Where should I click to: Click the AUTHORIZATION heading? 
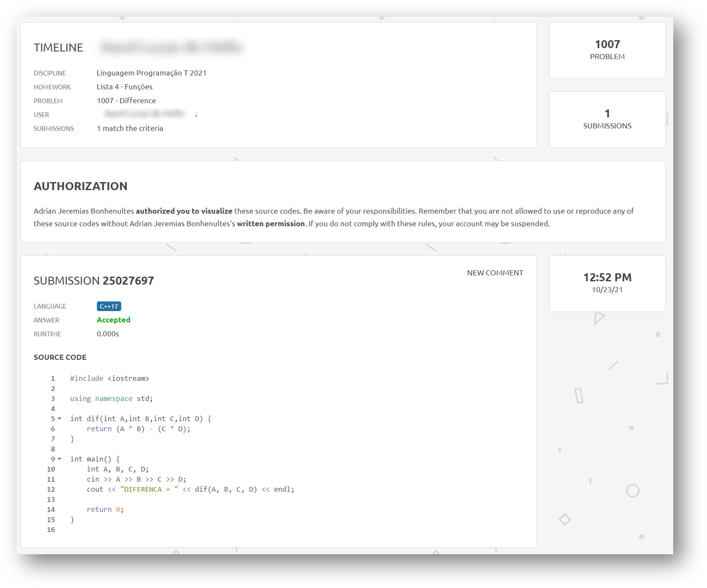pyautogui.click(x=80, y=186)
